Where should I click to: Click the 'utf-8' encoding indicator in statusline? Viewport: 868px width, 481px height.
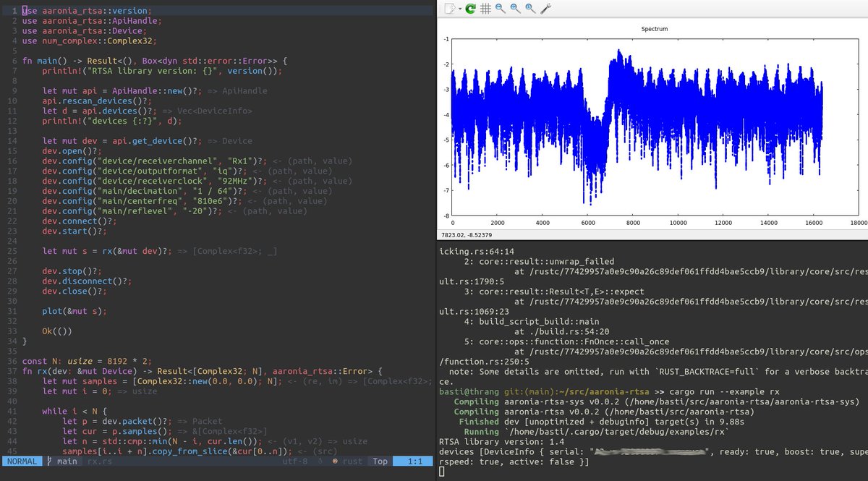point(295,461)
